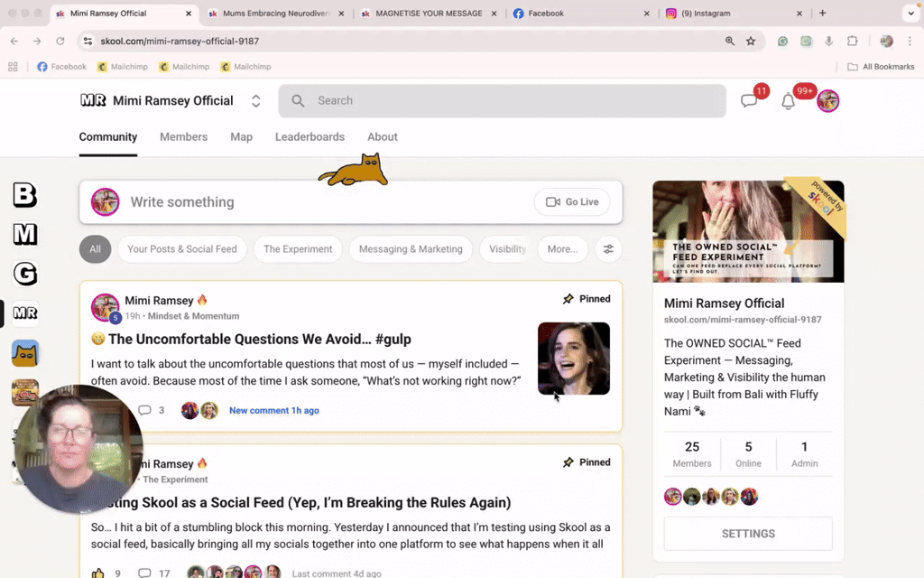The image size is (924, 578).
Task: Click the Owned Social Feed Experiment banner image
Action: pyautogui.click(x=748, y=231)
